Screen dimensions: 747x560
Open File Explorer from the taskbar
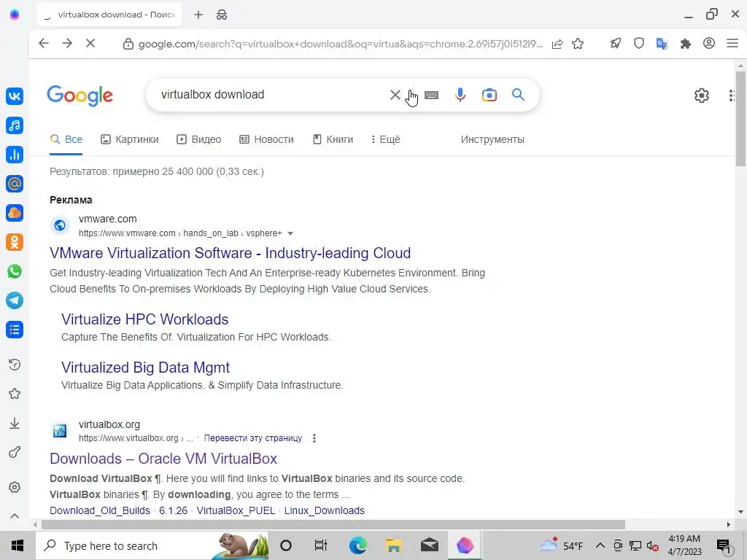pos(394,545)
